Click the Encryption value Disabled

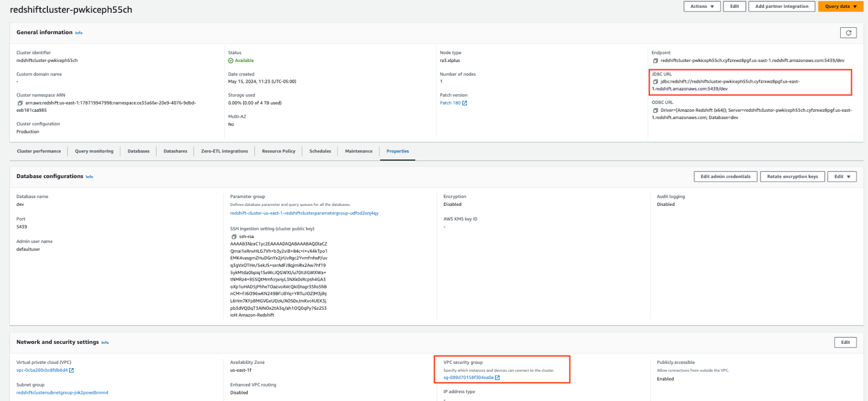(x=453, y=204)
